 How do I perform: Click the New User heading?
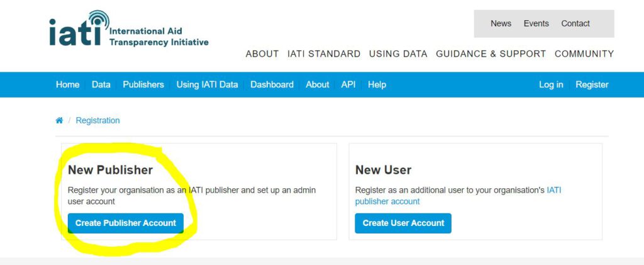383,170
